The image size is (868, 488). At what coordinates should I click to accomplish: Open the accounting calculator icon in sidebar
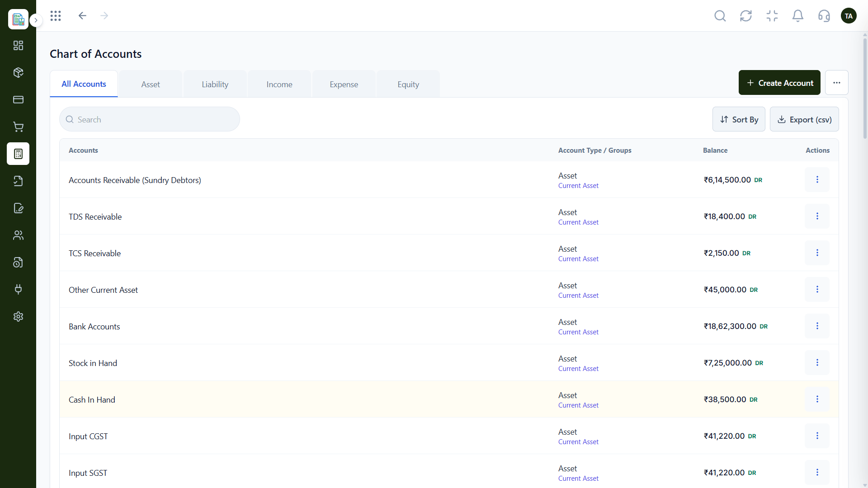click(18, 154)
